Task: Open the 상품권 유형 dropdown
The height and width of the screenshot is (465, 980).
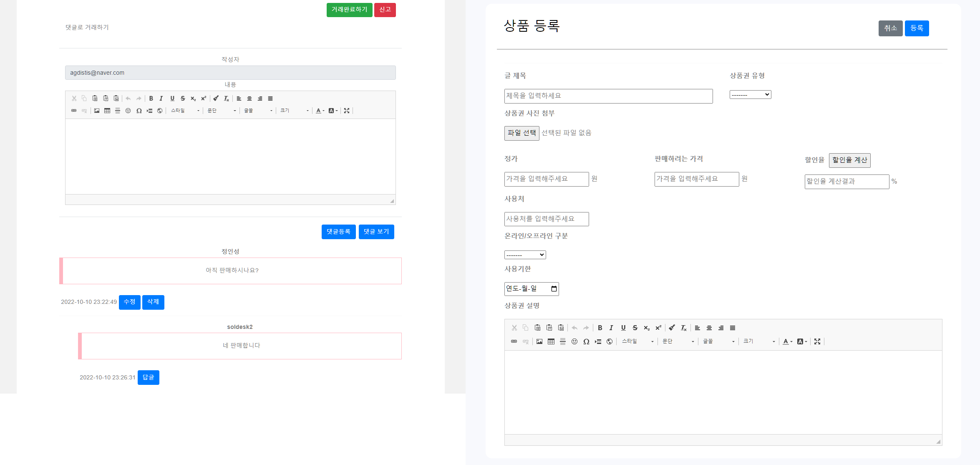Action: coord(750,95)
